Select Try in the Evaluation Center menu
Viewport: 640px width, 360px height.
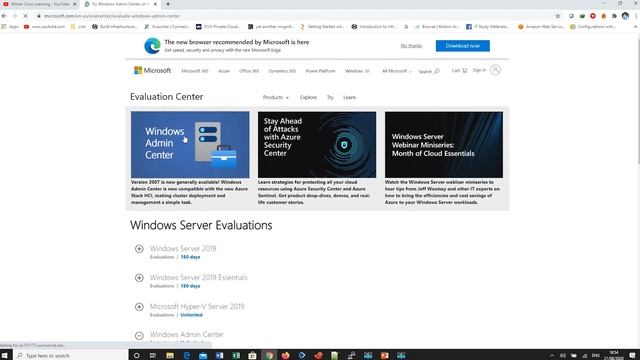pyautogui.click(x=330, y=98)
